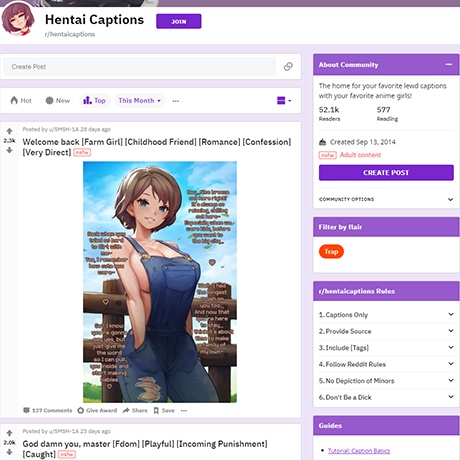Open the sort options ellipsis menu
The width and height of the screenshot is (460, 460).
click(176, 101)
